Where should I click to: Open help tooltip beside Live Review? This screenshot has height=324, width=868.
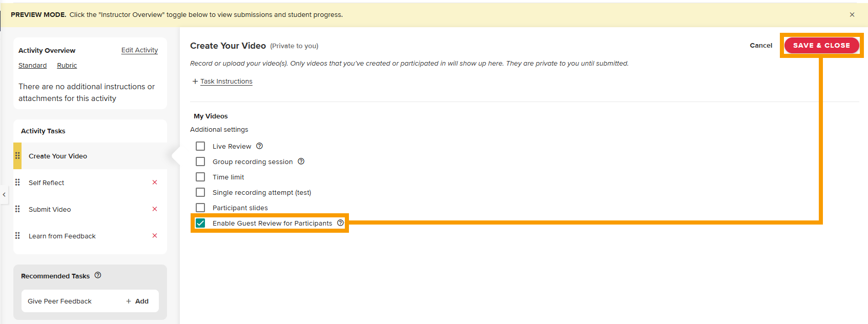(x=260, y=146)
